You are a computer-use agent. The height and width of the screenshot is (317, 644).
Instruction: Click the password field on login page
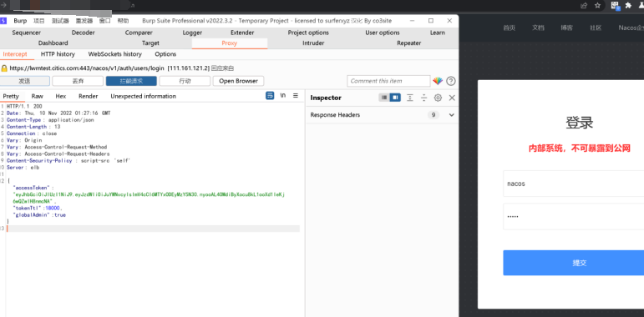[x=573, y=216]
